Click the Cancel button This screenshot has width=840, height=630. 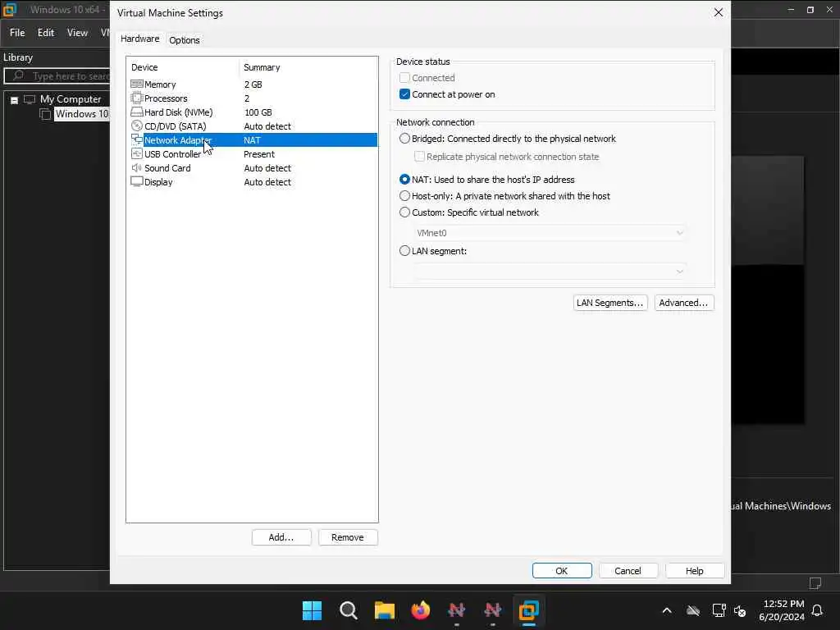(x=628, y=571)
